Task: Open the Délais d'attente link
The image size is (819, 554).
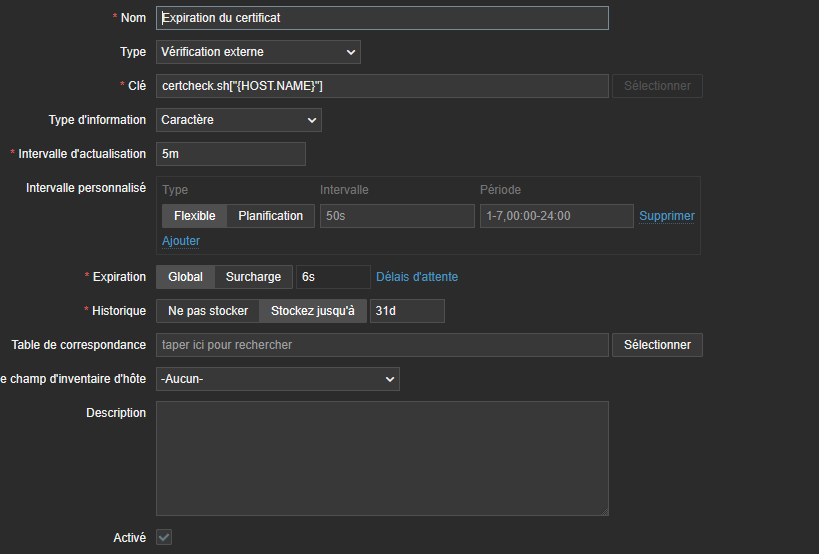Action: [x=417, y=277]
